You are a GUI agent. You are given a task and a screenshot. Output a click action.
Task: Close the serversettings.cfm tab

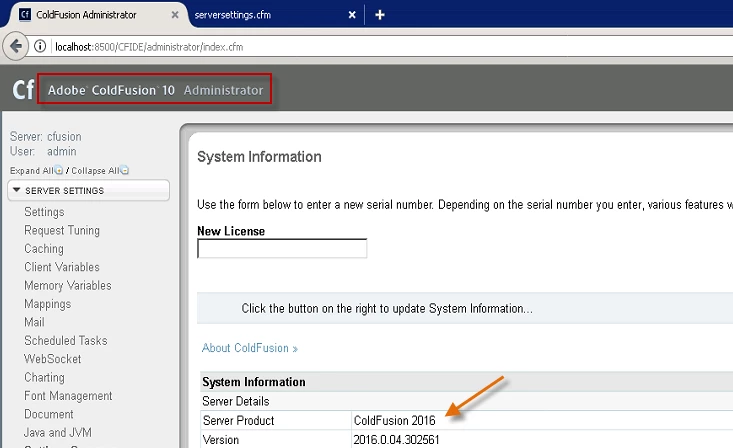(352, 15)
